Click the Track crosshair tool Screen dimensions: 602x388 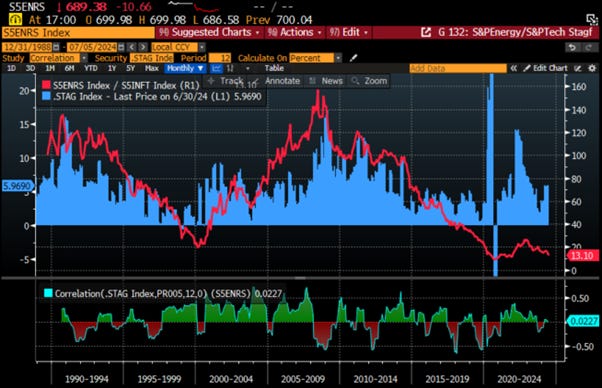point(226,81)
